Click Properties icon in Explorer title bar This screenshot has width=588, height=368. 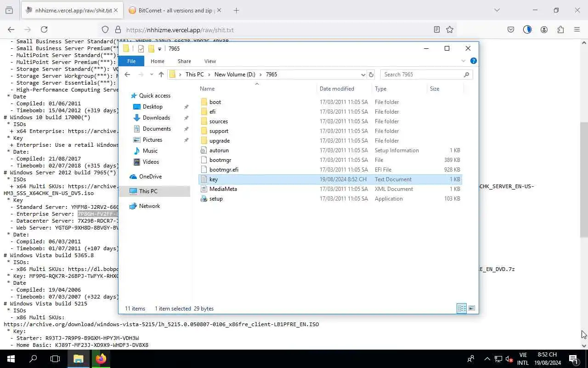pyautogui.click(x=141, y=49)
